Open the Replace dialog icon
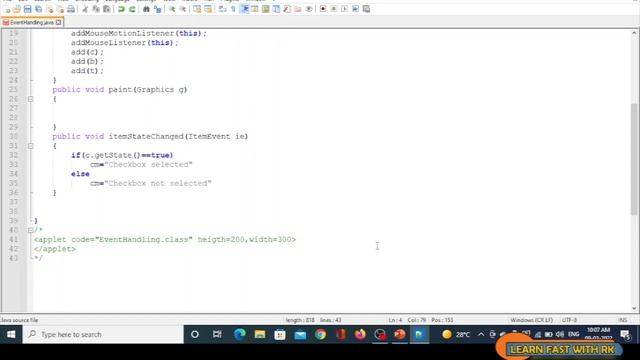 tap(158, 9)
